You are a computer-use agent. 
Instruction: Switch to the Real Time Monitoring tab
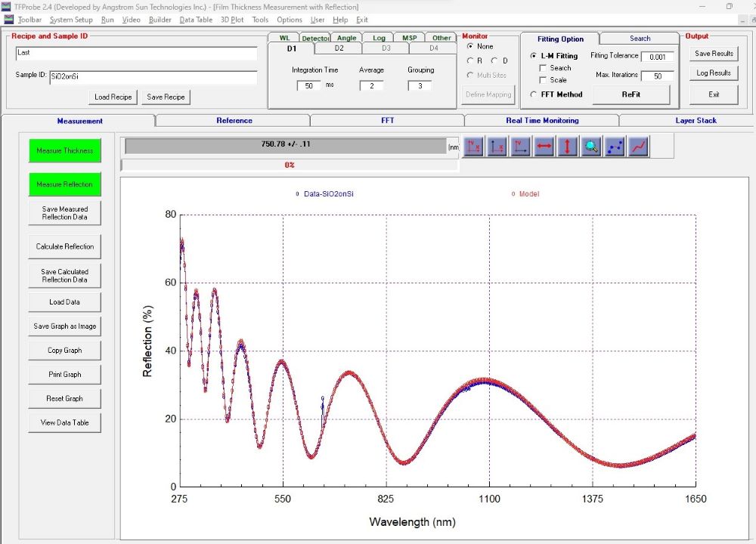coord(542,120)
